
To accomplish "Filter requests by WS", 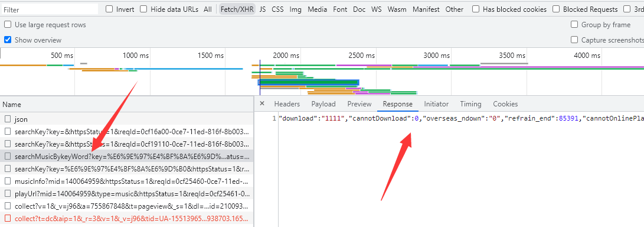I will pos(377,9).
